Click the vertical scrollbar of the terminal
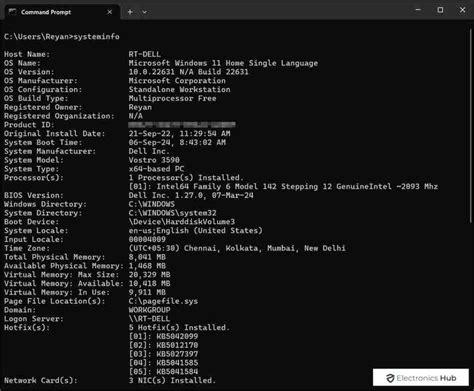Image resolution: width=474 pixels, height=391 pixels. [x=471, y=127]
